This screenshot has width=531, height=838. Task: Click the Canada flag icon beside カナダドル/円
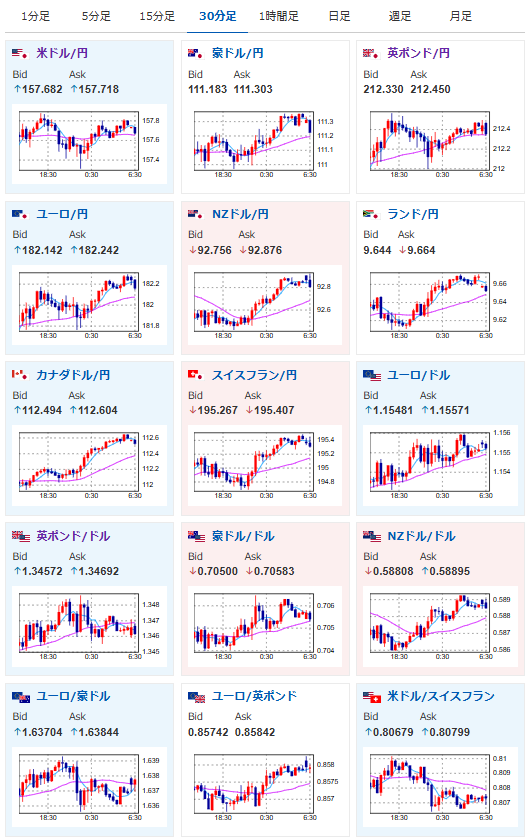(x=20, y=375)
